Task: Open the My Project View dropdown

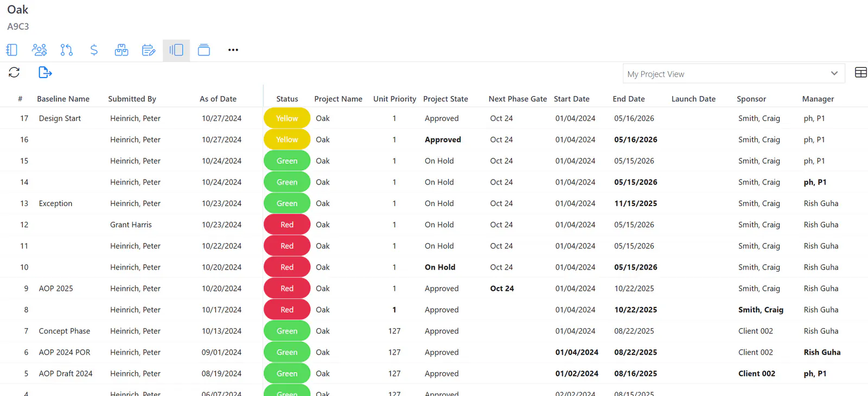Action: (733, 74)
